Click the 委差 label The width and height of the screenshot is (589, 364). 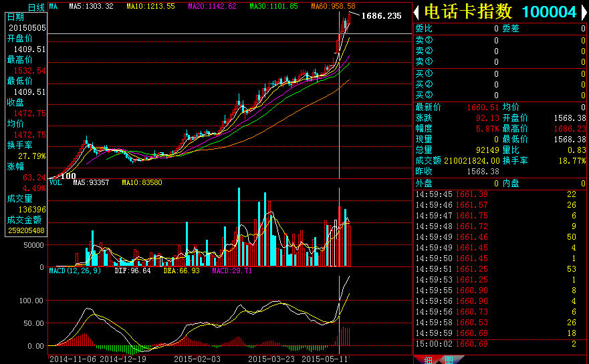coord(511,29)
